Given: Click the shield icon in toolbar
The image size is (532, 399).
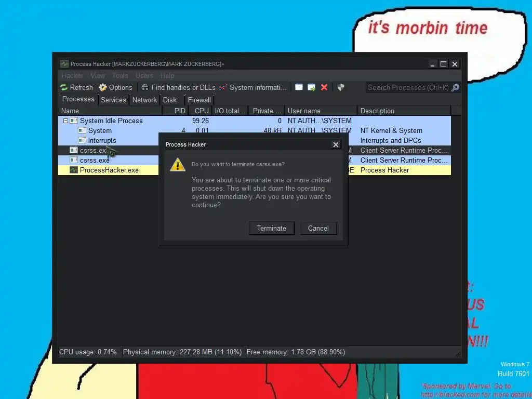Looking at the screenshot, I should coord(341,87).
